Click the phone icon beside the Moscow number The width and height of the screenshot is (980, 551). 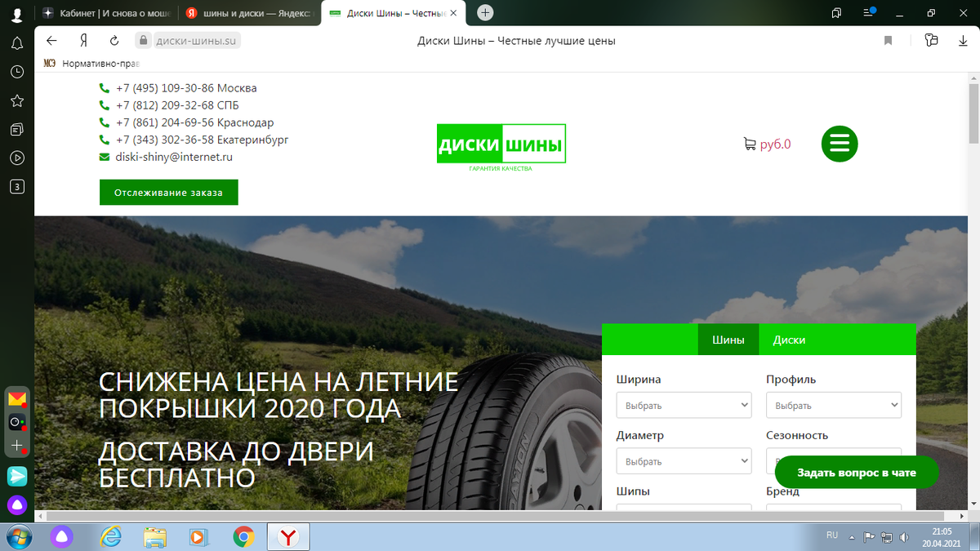click(103, 87)
